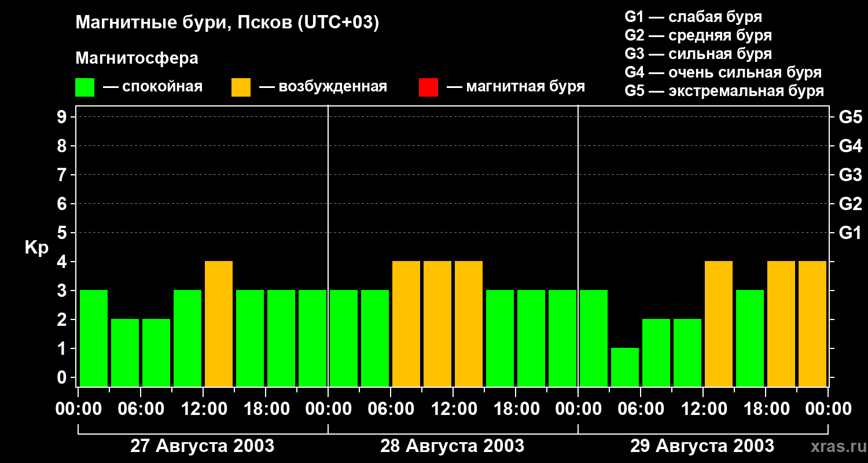The width and height of the screenshot is (868, 463).
Task: Click legend line 'G1 — слабая буря'
Action: tap(693, 17)
